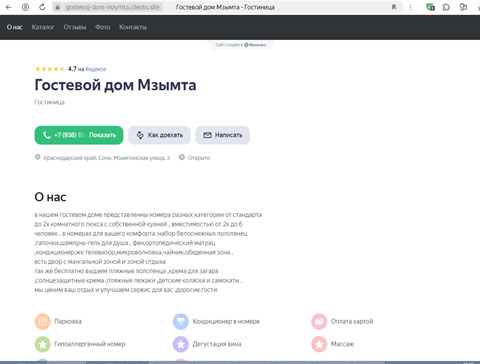Click the page title 'Гостевой дом Мзымта - Гостиница' in the address bar

pyautogui.click(x=225, y=7)
